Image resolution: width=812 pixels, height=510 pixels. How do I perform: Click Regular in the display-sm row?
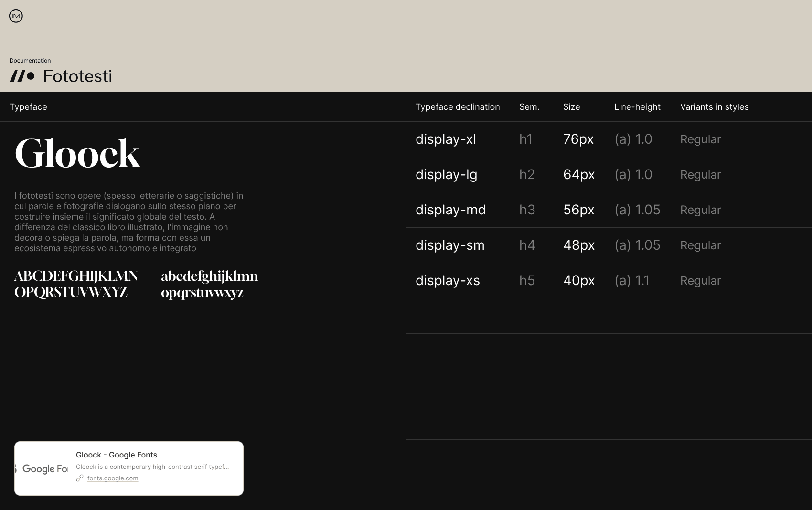pos(700,245)
